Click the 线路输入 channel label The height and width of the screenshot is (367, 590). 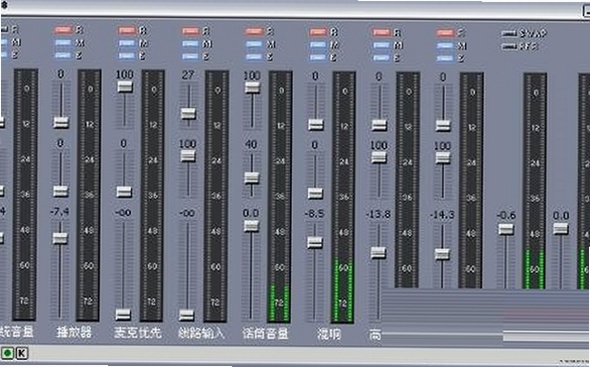tap(201, 333)
